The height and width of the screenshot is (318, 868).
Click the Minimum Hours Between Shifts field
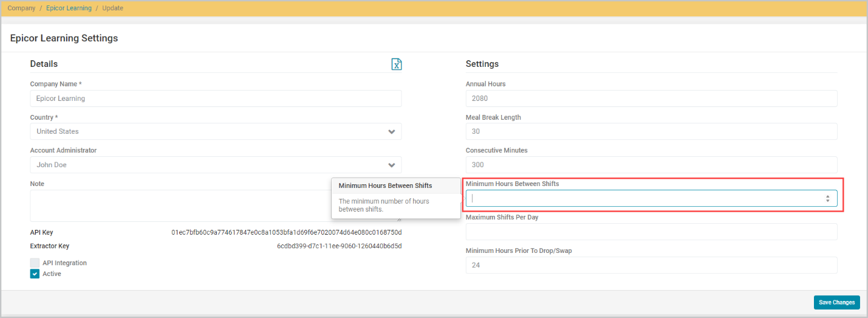click(651, 198)
